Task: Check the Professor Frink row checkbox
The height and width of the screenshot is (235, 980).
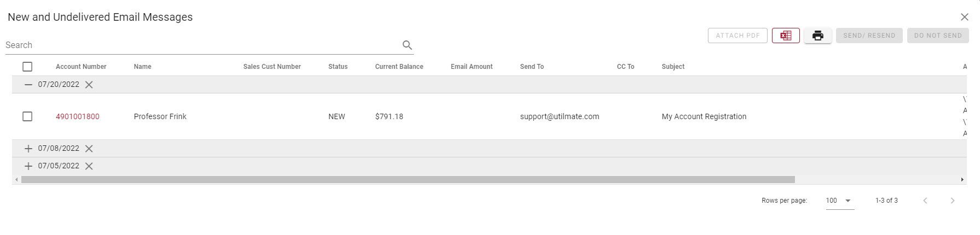Action: [x=27, y=116]
